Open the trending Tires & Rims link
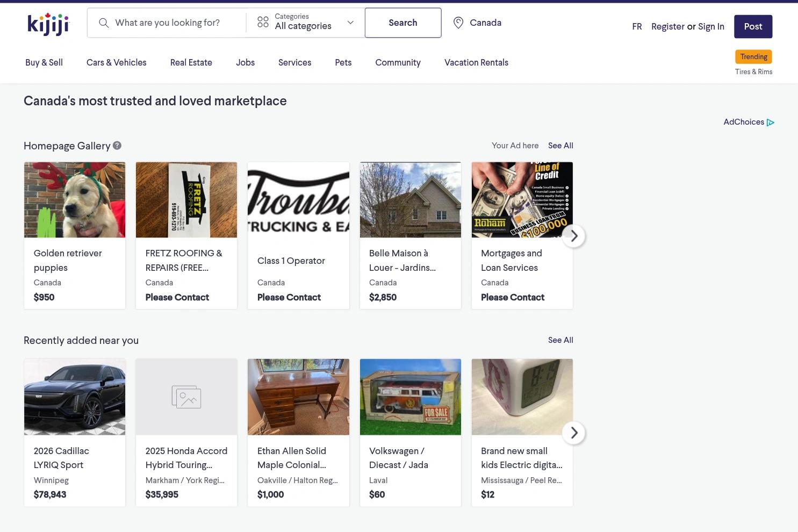This screenshot has height=532, width=798. pyautogui.click(x=753, y=71)
